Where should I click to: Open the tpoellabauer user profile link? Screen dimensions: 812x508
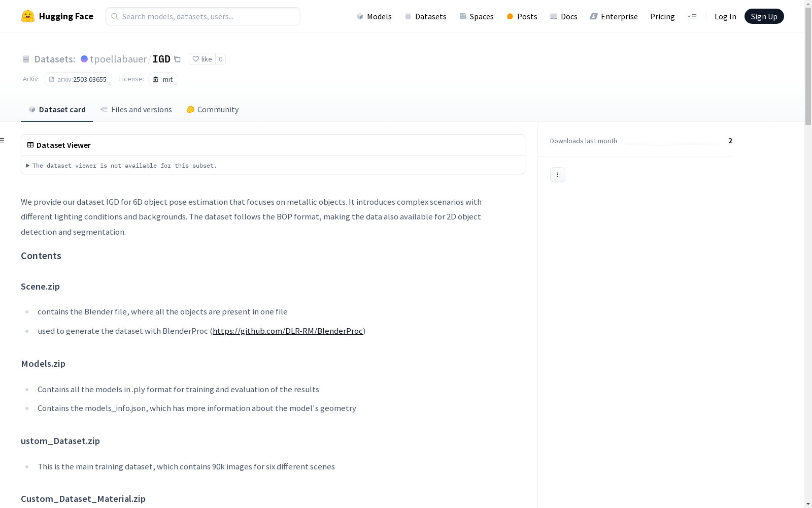[118, 59]
